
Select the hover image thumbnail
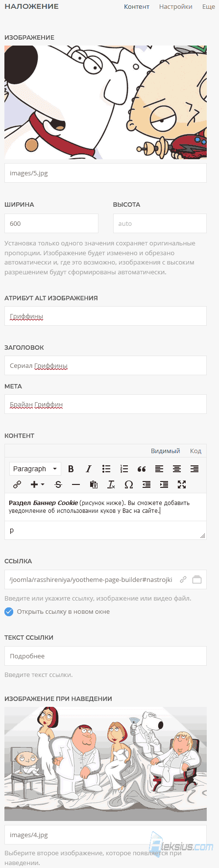tap(105, 764)
